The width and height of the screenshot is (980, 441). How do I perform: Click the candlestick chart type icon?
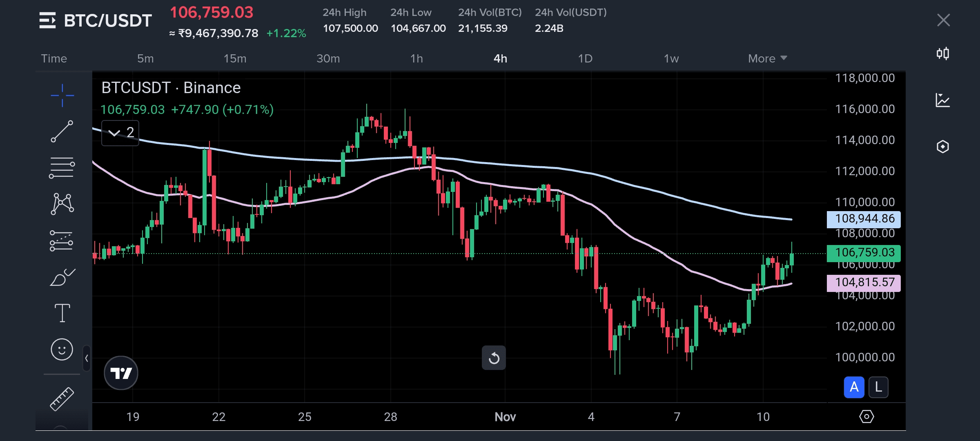pyautogui.click(x=942, y=53)
